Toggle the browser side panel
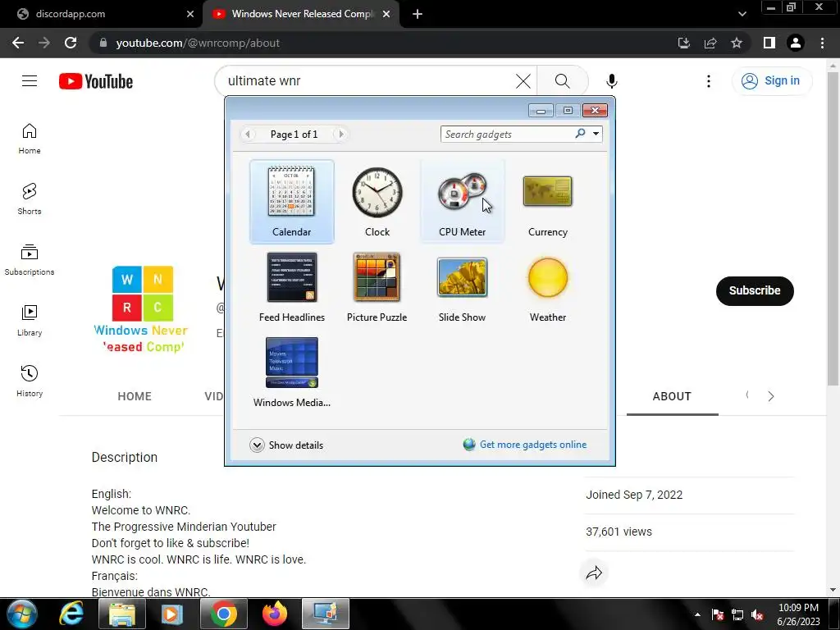840x630 pixels. pos(769,43)
